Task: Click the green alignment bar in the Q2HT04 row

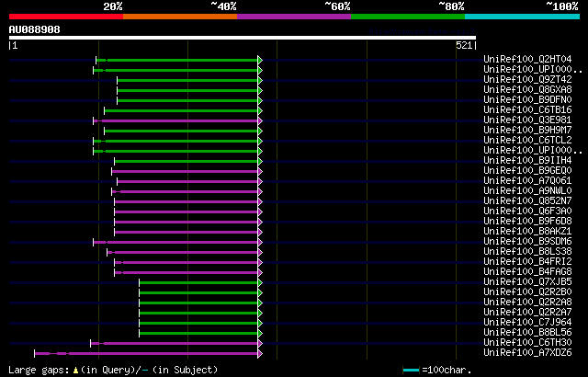Action: pyautogui.click(x=177, y=60)
